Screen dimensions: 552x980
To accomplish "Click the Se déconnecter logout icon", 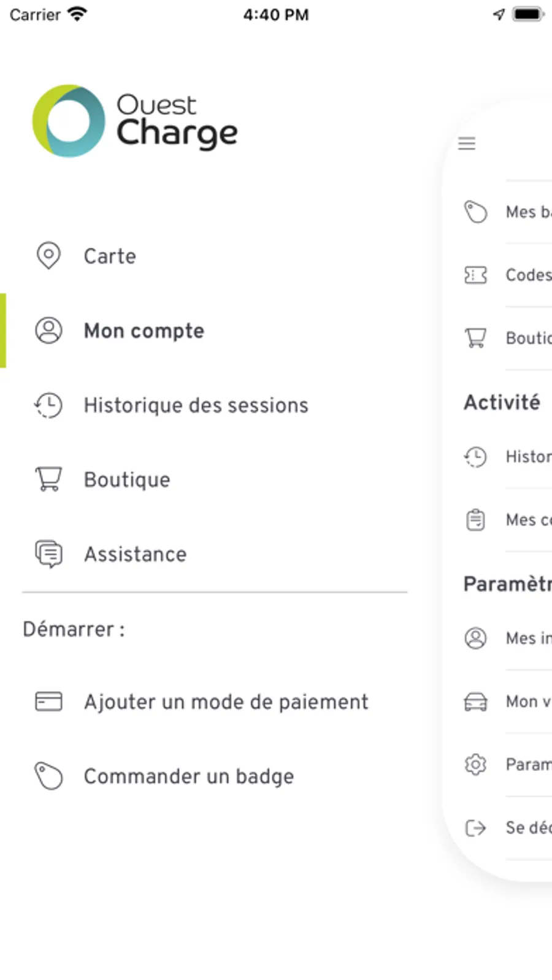I will coord(475,828).
